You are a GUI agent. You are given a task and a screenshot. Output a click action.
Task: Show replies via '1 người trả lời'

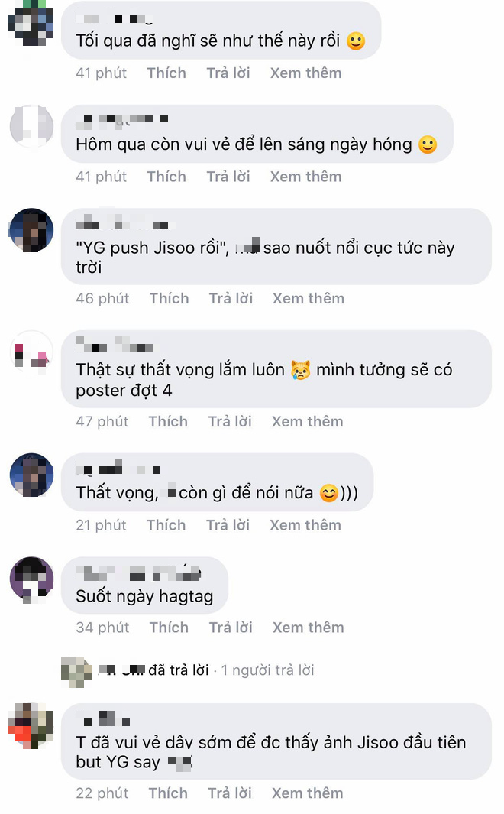(267, 670)
